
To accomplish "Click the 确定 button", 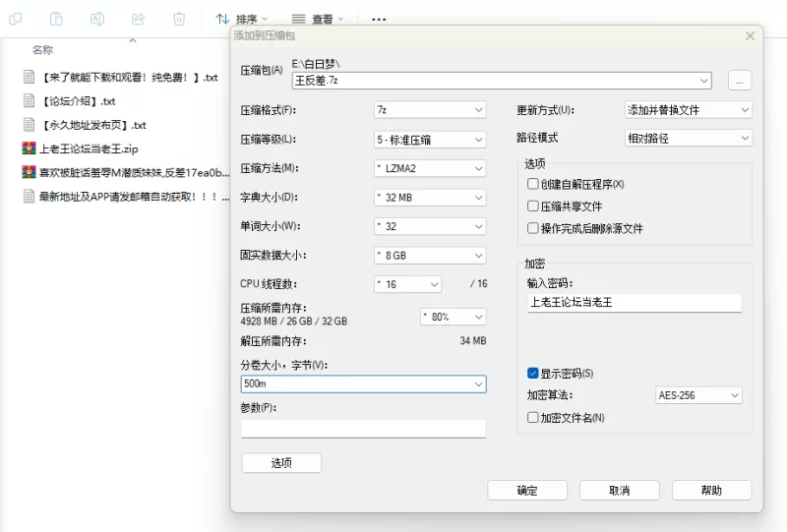I will 527,490.
